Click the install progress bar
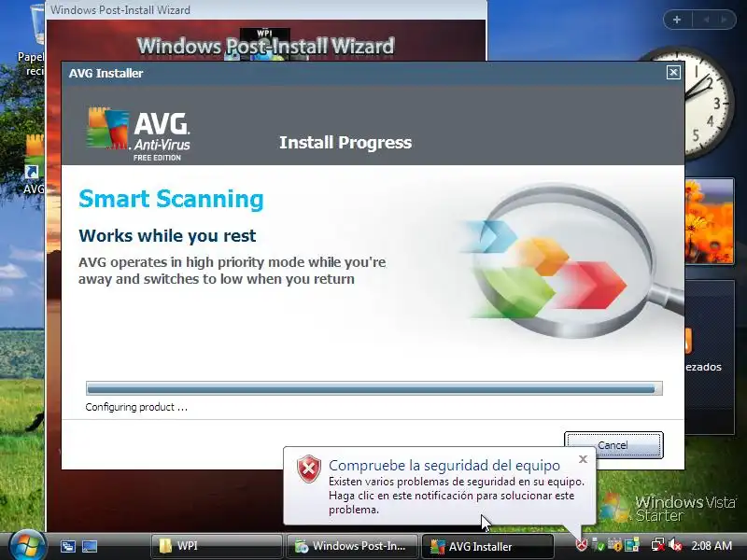Image resolution: width=747 pixels, height=560 pixels. click(x=374, y=388)
